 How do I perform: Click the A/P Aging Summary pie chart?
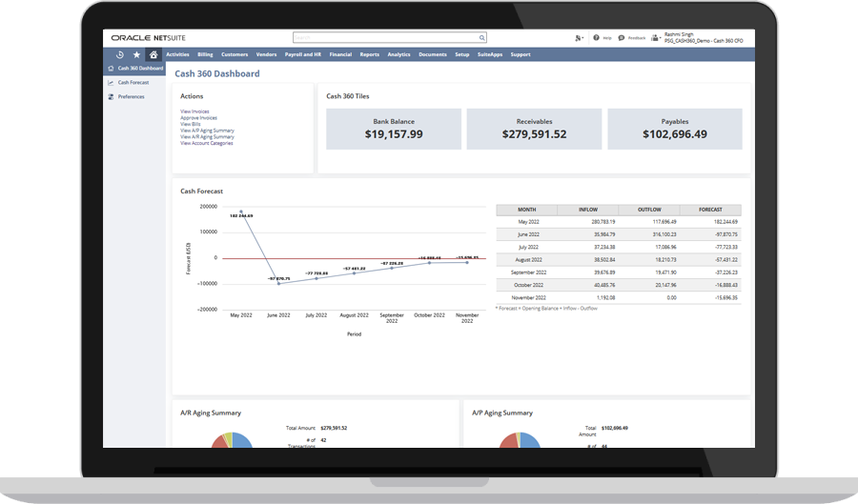pos(520,440)
